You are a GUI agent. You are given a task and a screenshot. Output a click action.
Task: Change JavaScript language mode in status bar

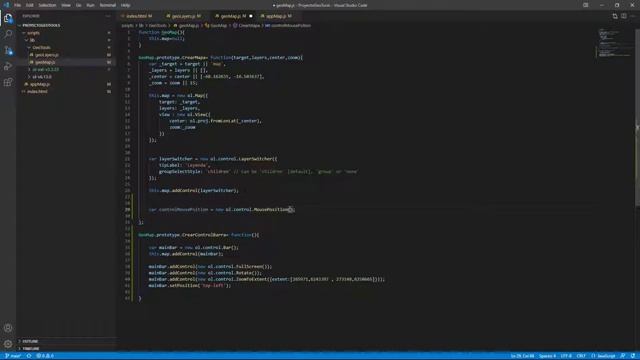[x=603, y=356]
